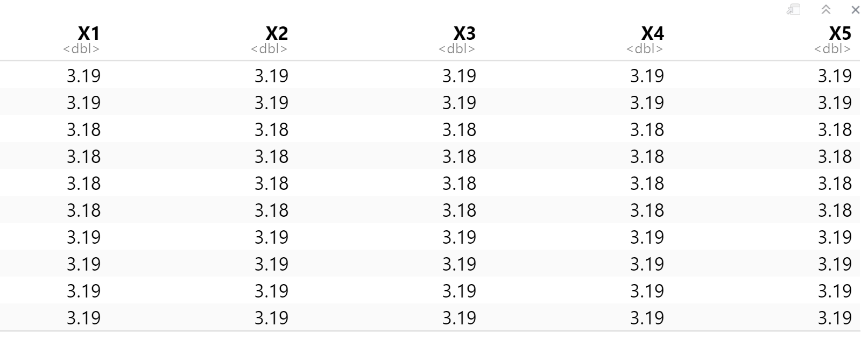This screenshot has height=340, width=868.
Task: Select seventh row 3.19 in X1 column
Action: pyautogui.click(x=84, y=237)
